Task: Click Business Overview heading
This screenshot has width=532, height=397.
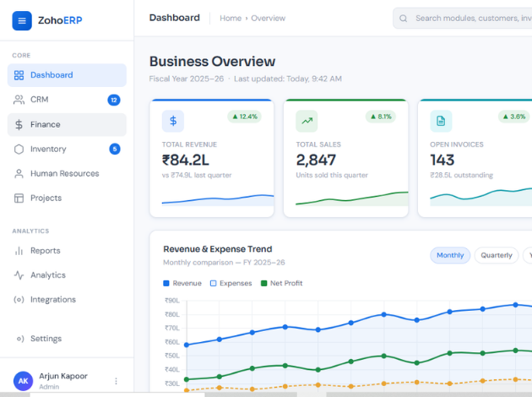Action: pos(213,62)
